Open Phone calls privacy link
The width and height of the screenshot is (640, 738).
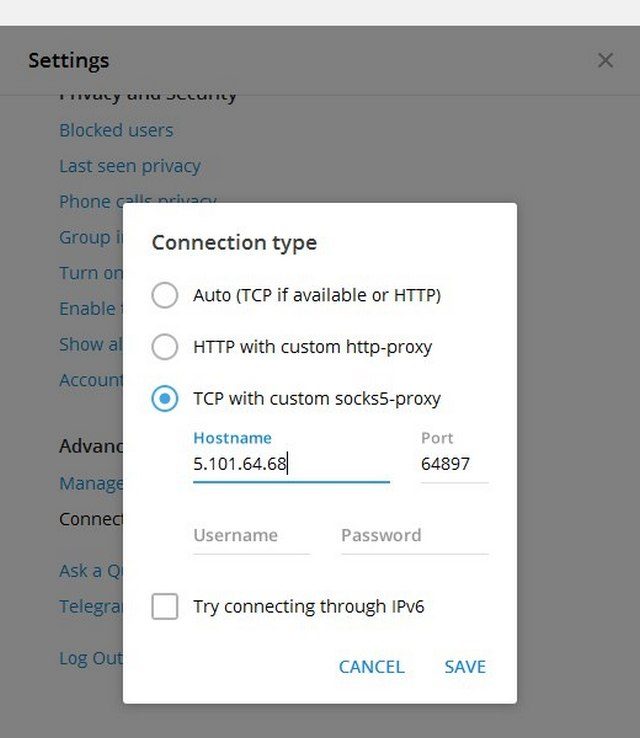(137, 201)
